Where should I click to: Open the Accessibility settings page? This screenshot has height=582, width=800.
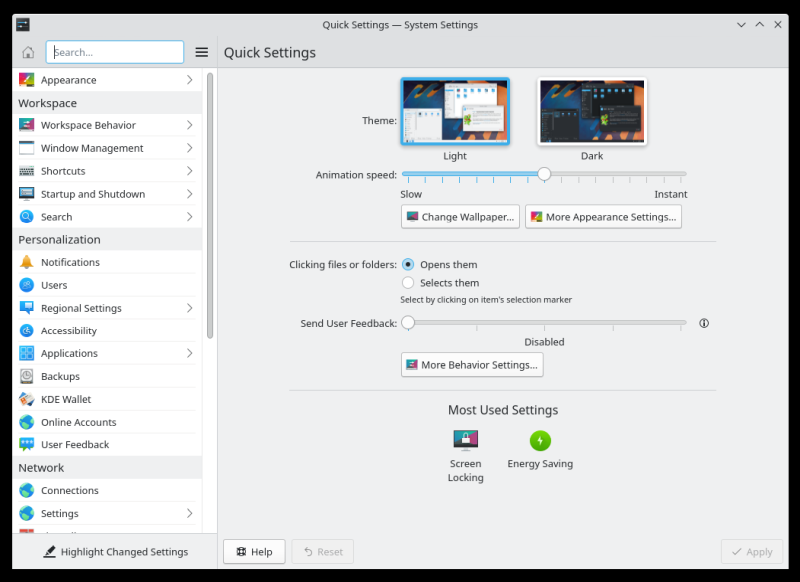[x=107, y=331]
